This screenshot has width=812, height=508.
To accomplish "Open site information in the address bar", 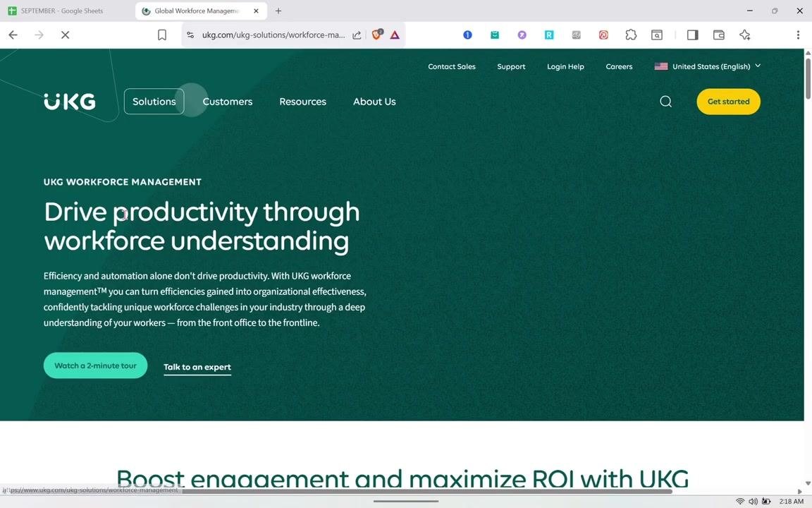I will click(190, 35).
